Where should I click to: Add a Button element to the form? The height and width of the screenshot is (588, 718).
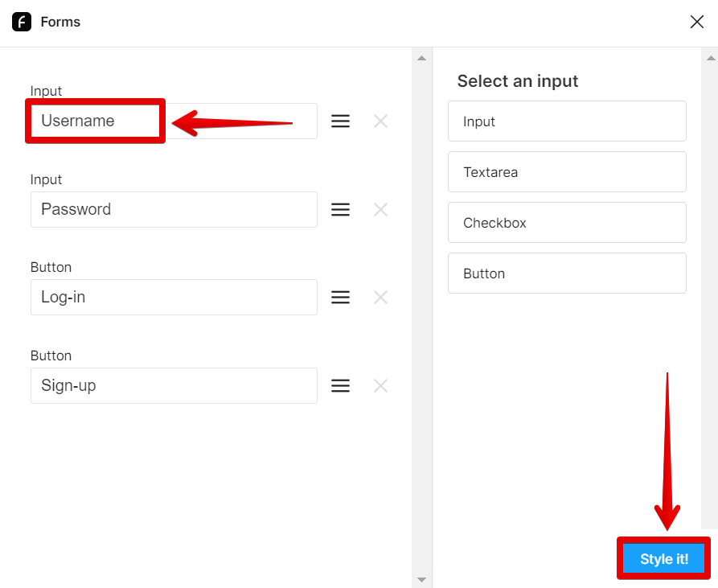click(567, 273)
